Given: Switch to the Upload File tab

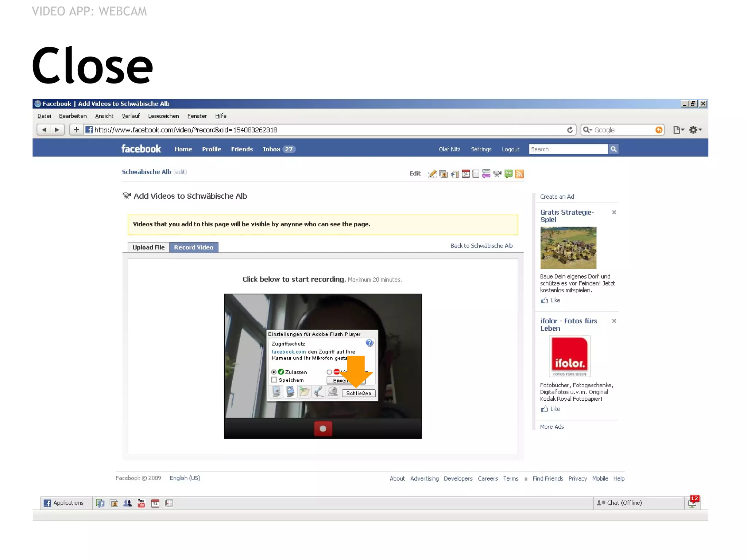Looking at the screenshot, I should click(x=148, y=247).
